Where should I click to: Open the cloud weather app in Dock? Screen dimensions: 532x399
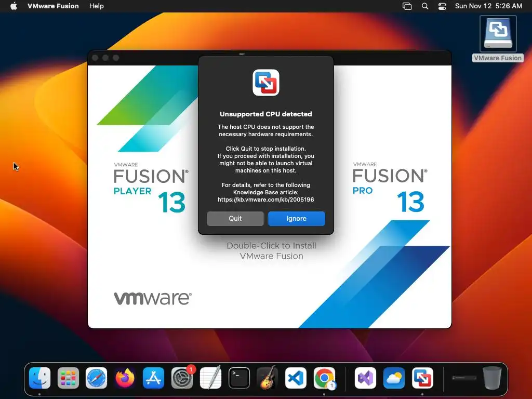click(394, 378)
